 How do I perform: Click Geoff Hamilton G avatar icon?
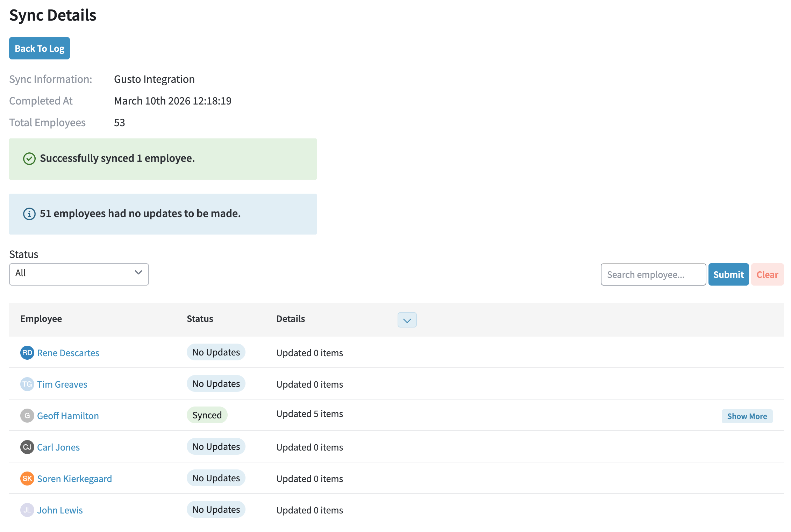[27, 416]
